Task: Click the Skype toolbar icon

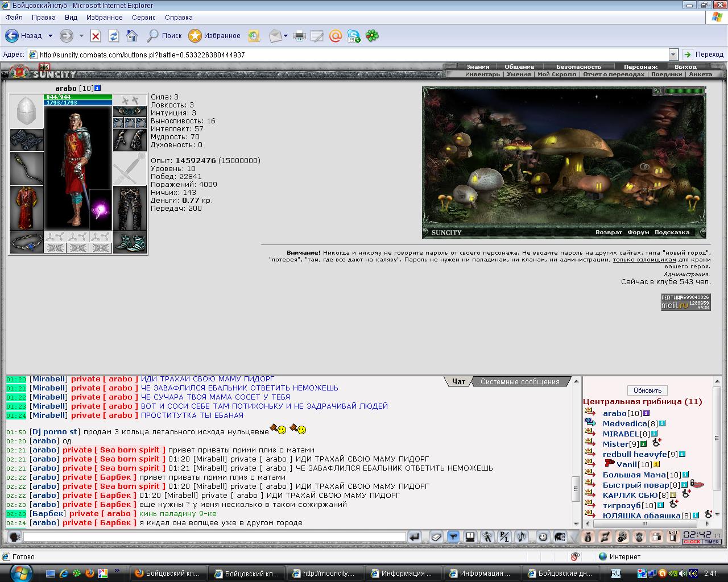Action: (354, 36)
